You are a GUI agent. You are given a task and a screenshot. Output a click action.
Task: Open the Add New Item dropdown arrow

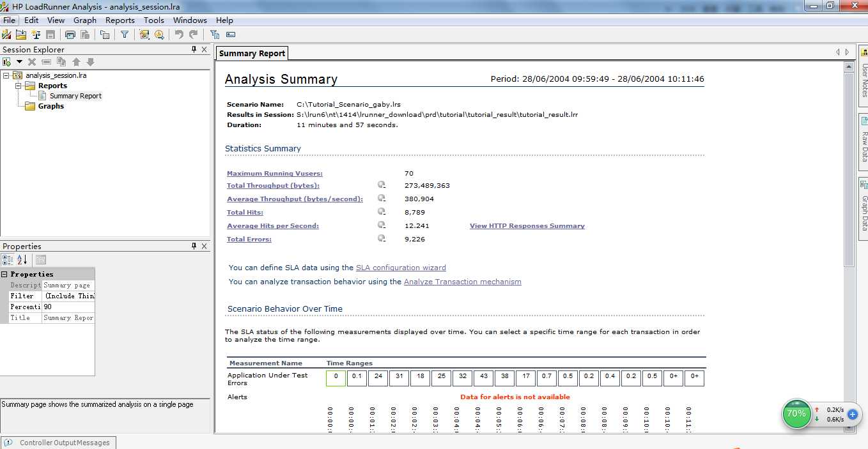[x=19, y=62]
